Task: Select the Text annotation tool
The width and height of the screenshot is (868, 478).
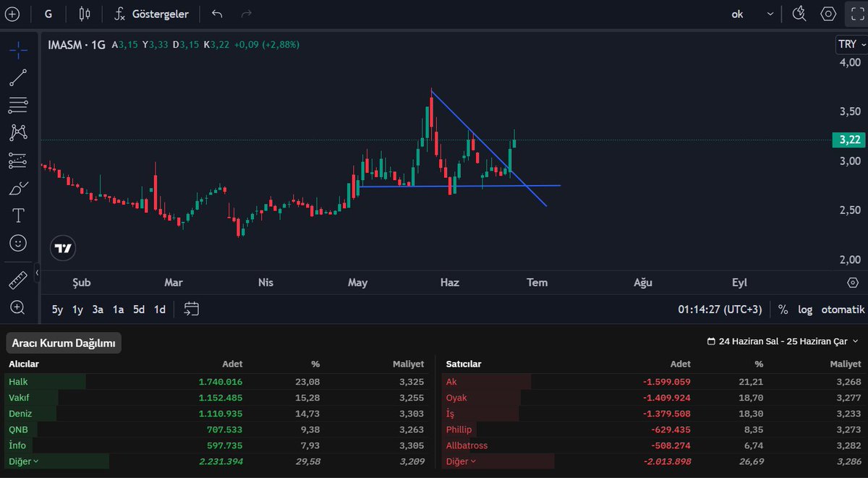Action: pyautogui.click(x=18, y=215)
